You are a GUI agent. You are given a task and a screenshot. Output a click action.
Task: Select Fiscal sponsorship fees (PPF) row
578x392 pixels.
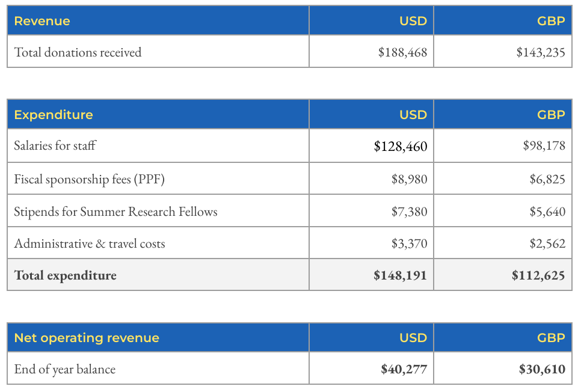(289, 179)
